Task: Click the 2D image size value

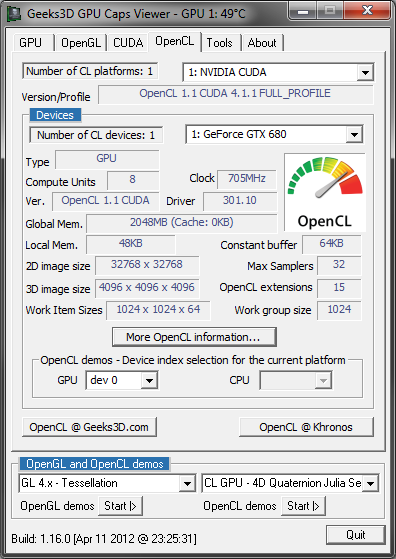Action: click(x=147, y=265)
